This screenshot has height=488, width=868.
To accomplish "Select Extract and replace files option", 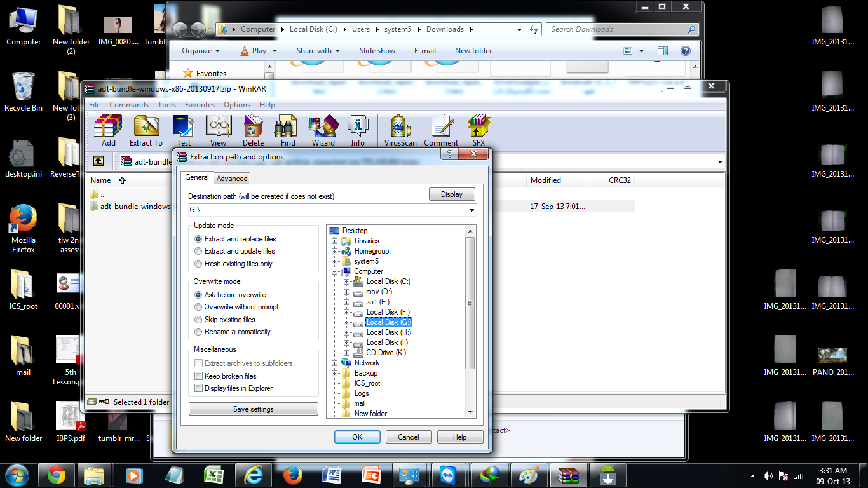I will click(235, 239).
